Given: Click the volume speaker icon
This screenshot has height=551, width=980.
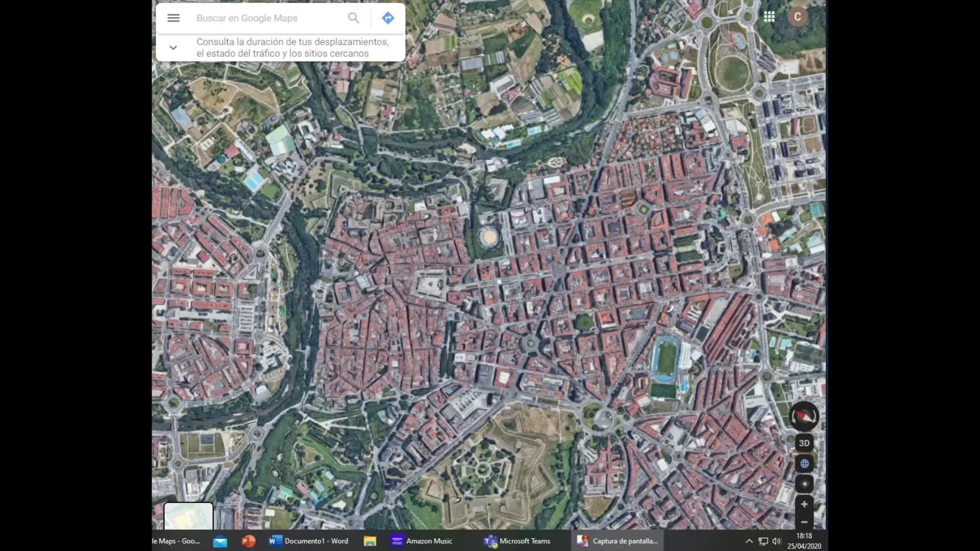Looking at the screenshot, I should click(776, 541).
